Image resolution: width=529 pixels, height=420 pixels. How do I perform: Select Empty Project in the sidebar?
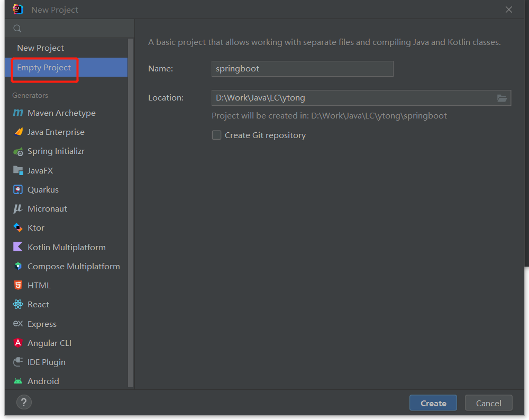pos(66,67)
